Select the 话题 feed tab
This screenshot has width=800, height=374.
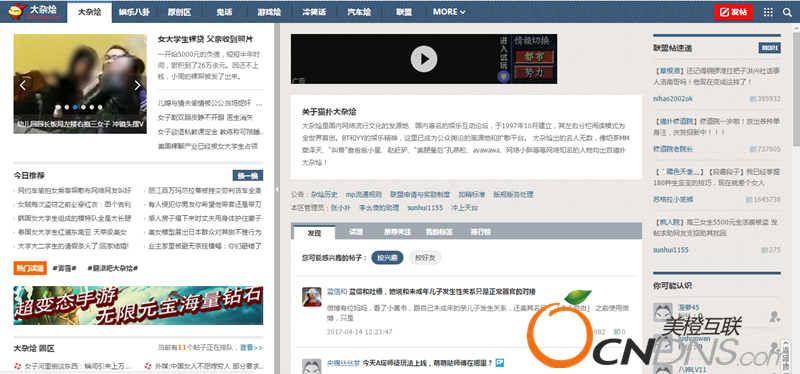coord(356,232)
